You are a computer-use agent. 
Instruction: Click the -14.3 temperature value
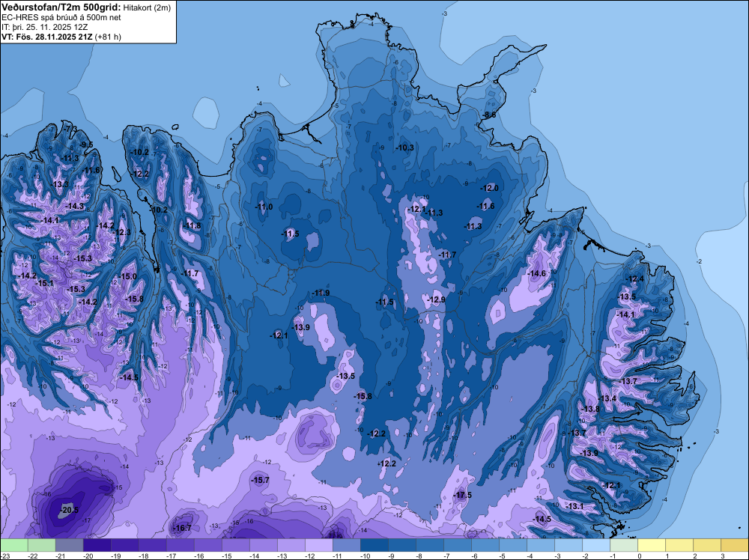coord(76,206)
